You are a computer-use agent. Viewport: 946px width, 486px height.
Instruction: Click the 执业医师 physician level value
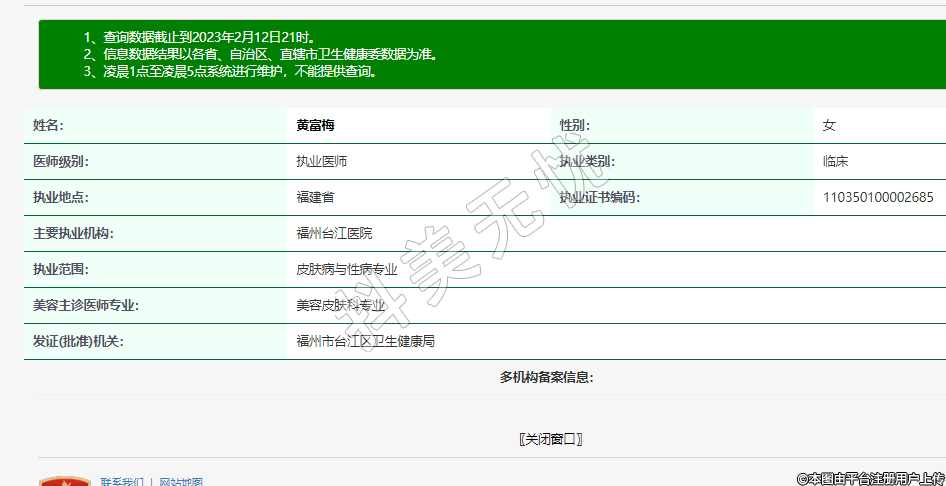[x=321, y=161]
